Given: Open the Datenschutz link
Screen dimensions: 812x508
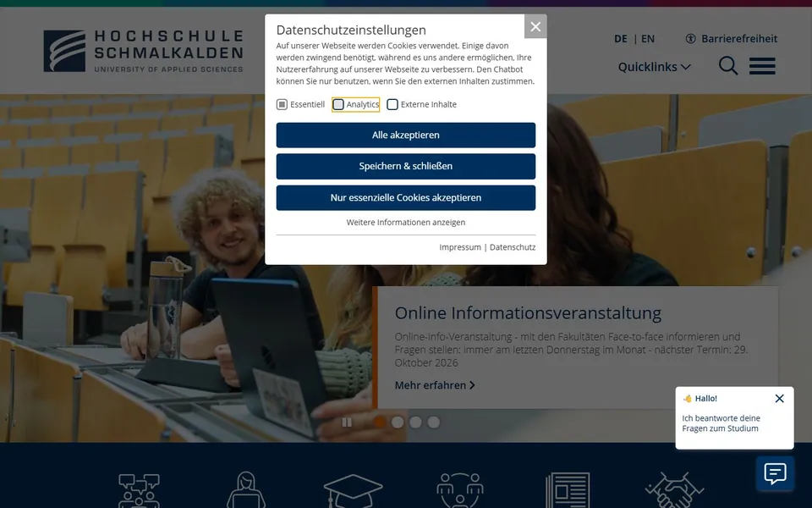Looking at the screenshot, I should (x=513, y=247).
